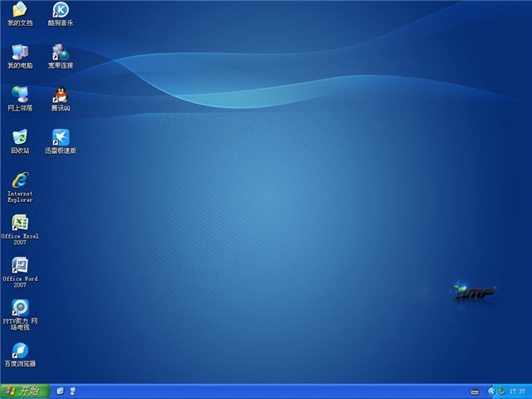The height and width of the screenshot is (399, 532).
Task: Click the 宽带连接 shortcut icon
Action: click(x=61, y=57)
